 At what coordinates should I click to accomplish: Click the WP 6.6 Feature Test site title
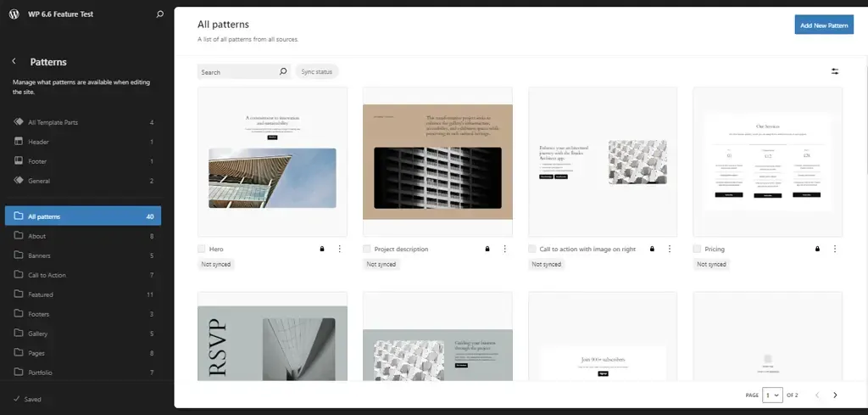pos(61,14)
